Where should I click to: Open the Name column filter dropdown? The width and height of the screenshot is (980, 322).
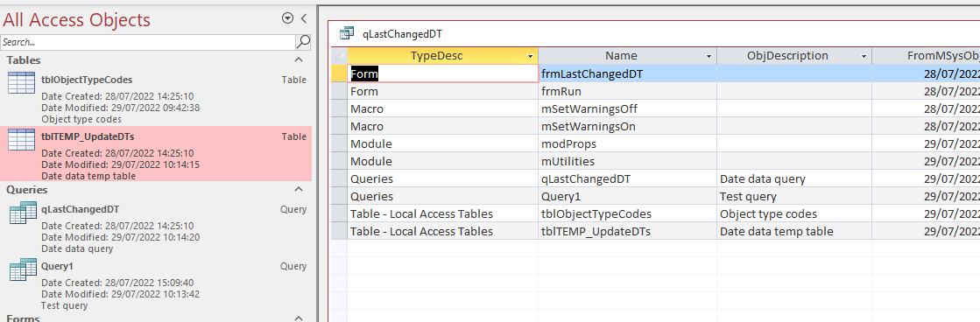[x=709, y=56]
